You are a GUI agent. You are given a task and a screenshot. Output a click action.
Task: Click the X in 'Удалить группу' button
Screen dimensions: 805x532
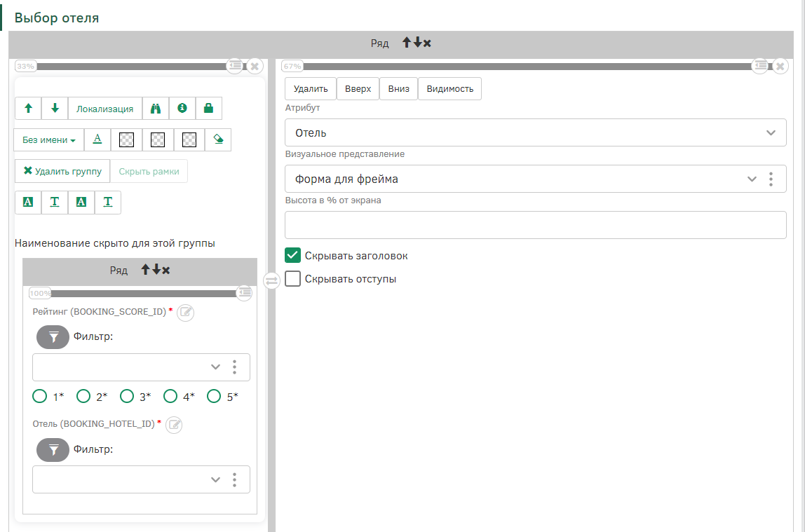(x=28, y=171)
